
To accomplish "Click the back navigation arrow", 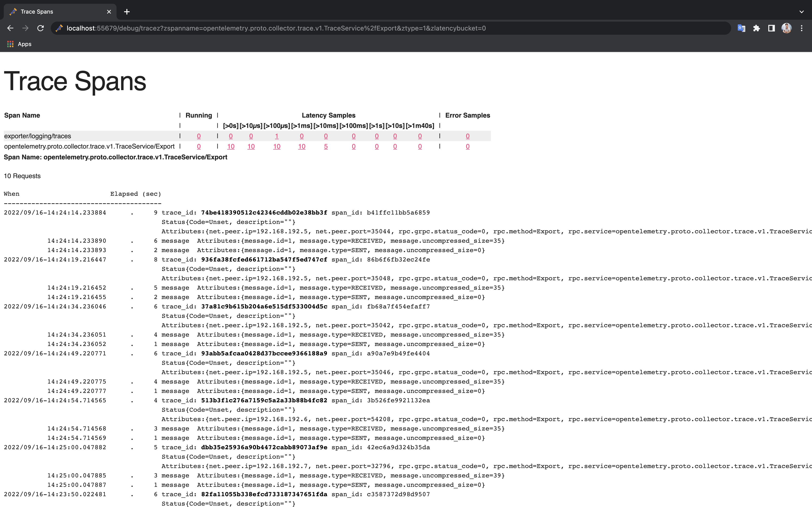I will 10,28.
